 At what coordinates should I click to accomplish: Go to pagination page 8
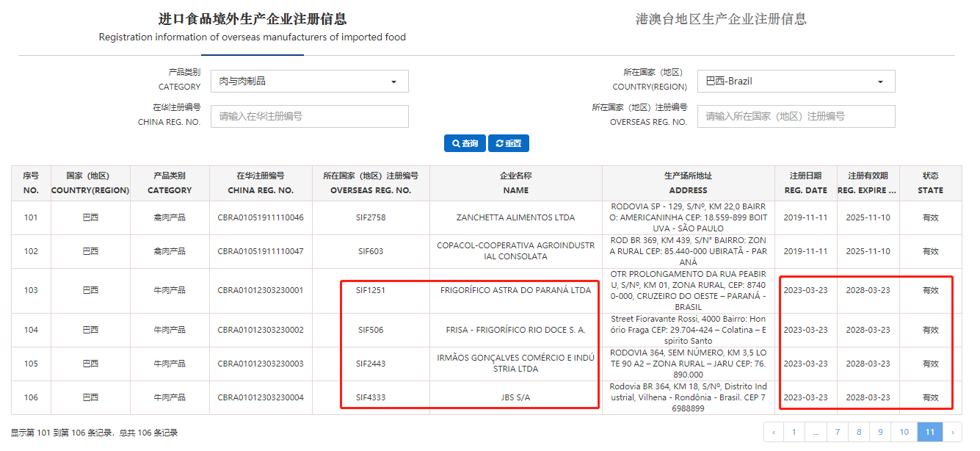pos(859,432)
